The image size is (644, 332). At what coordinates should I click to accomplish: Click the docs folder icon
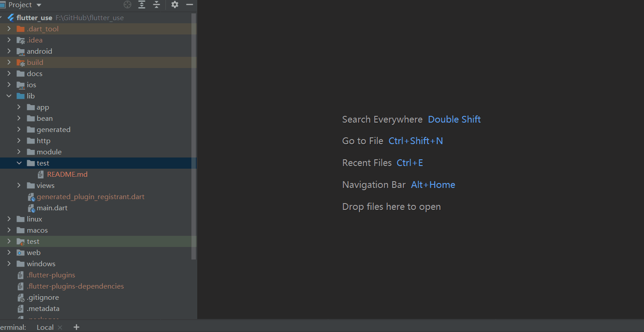(21, 73)
